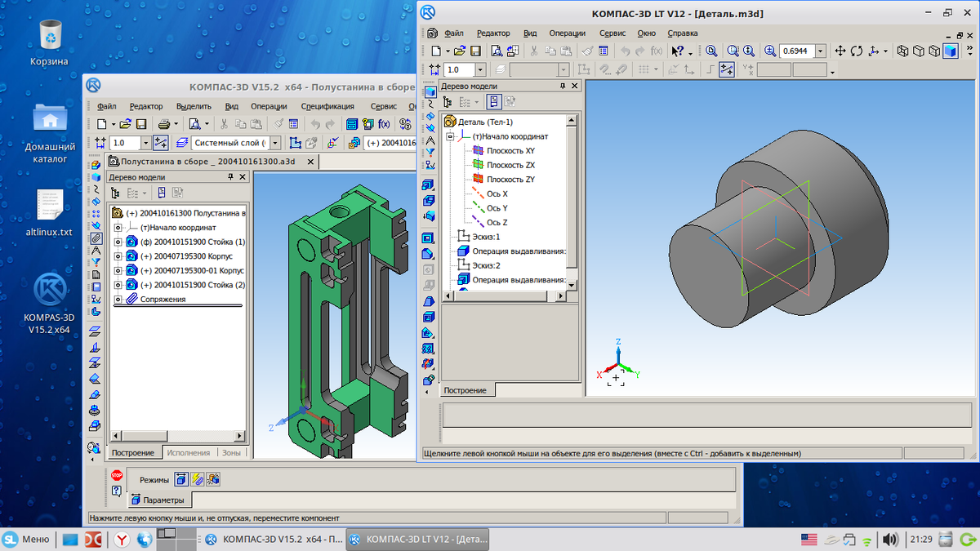Open Файл menu in KOMPAS-3D LT V12

click(x=454, y=33)
